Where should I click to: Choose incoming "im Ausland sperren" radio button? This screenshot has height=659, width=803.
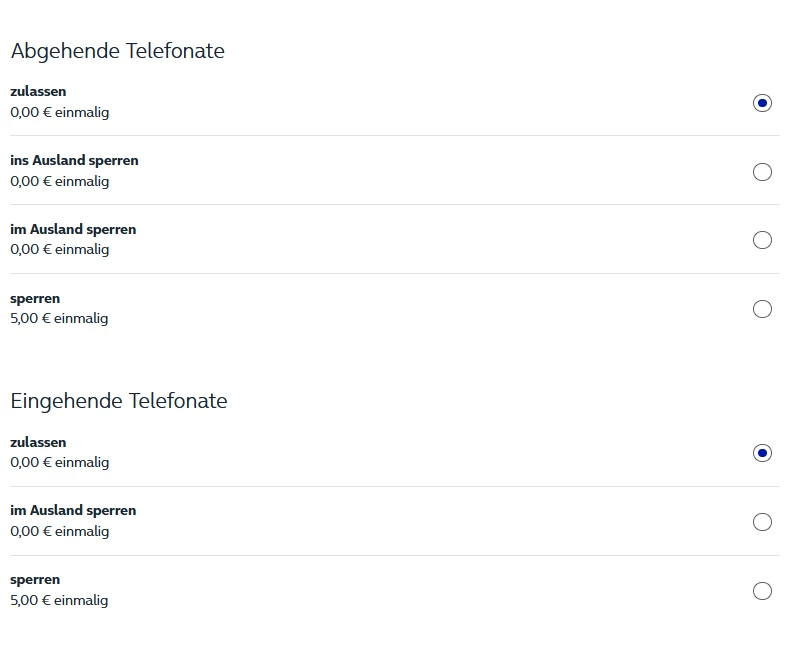(x=762, y=522)
